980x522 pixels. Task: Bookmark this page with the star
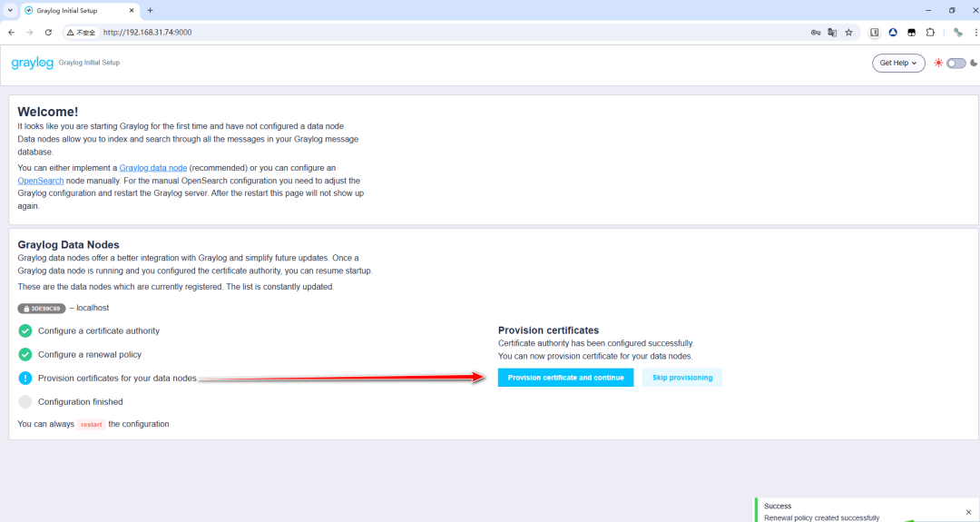coord(848,33)
